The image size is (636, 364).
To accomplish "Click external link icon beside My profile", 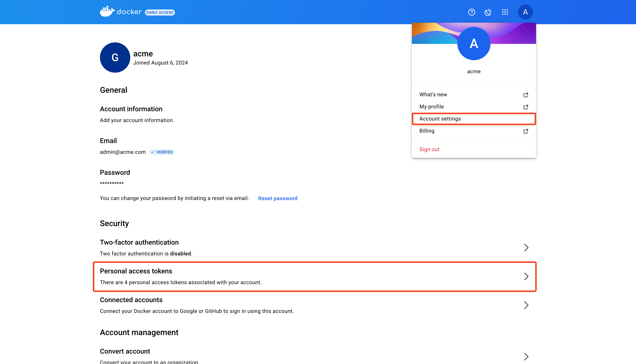I will click(x=526, y=107).
